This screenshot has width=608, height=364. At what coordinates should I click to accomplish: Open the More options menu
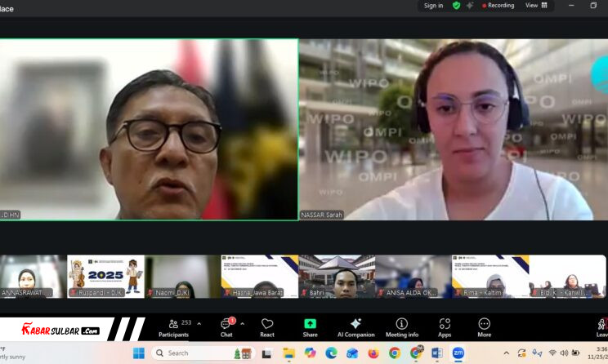[484, 327]
